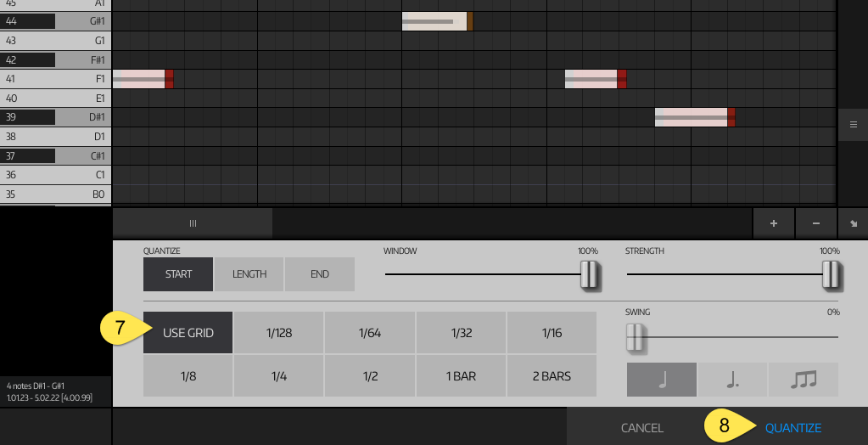Click the horizontal scrollbar grip
Screen dimensions: 868x445
point(193,223)
